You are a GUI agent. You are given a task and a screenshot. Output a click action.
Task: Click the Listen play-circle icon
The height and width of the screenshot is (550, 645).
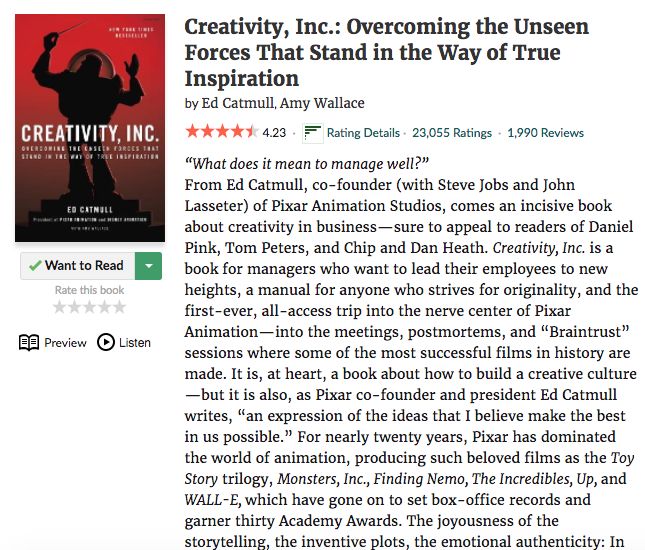[106, 343]
